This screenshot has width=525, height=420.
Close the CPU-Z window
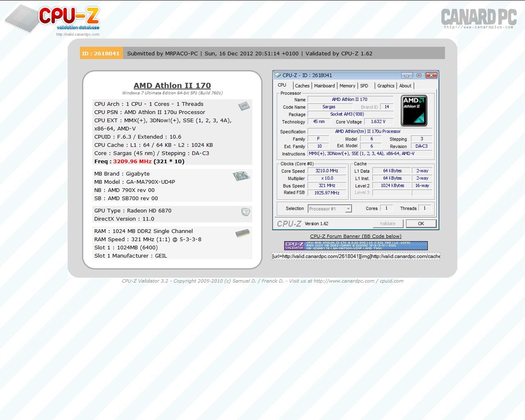coord(431,75)
